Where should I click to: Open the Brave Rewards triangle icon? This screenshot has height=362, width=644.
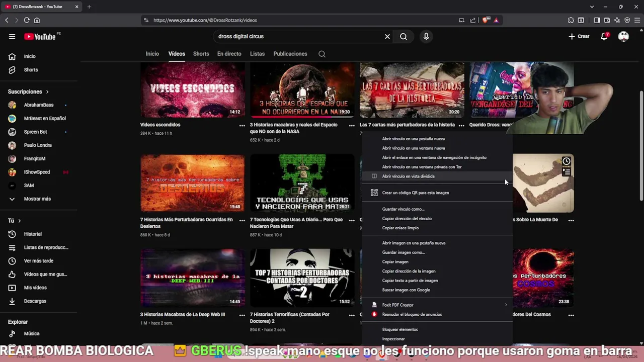coord(496,20)
